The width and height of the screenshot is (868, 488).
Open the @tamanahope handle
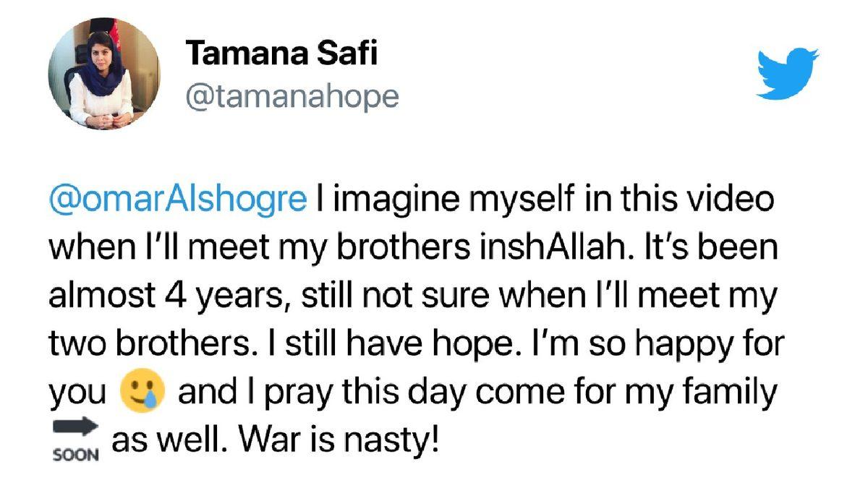pyautogui.click(x=292, y=96)
